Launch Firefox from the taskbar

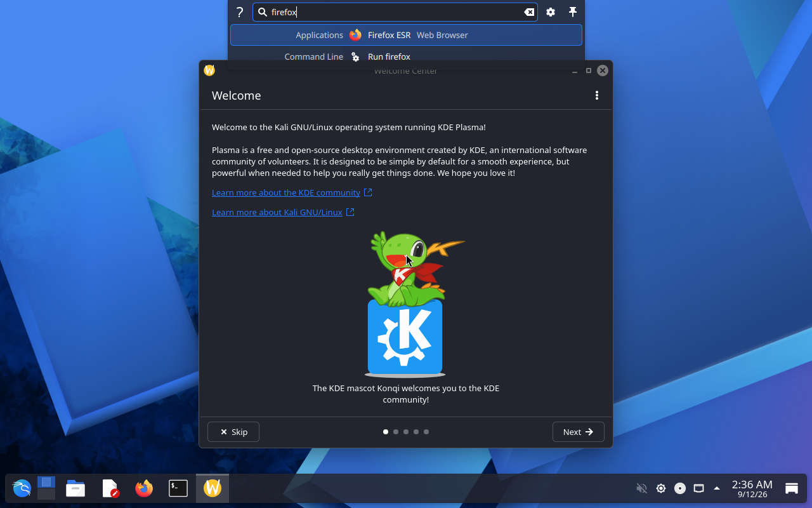[144, 488]
